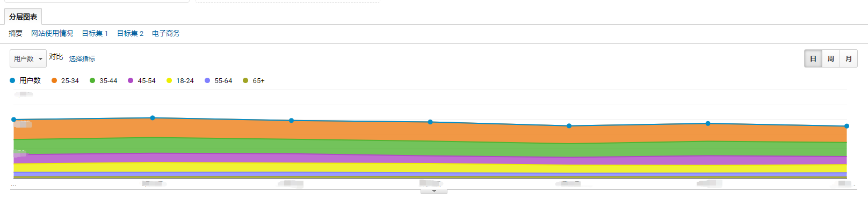Viewport: 868px width, 208px height.
Task: Click the purple 45-54 legend dot
Action: [131, 80]
